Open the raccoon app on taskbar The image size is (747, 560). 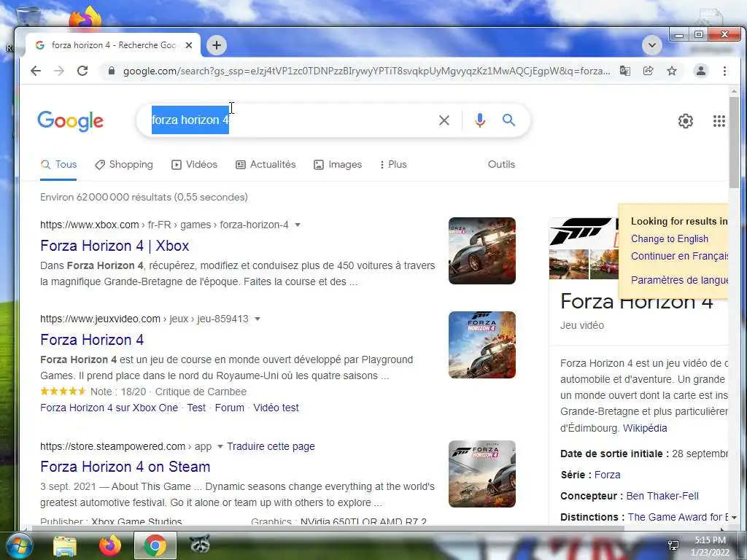(200, 544)
